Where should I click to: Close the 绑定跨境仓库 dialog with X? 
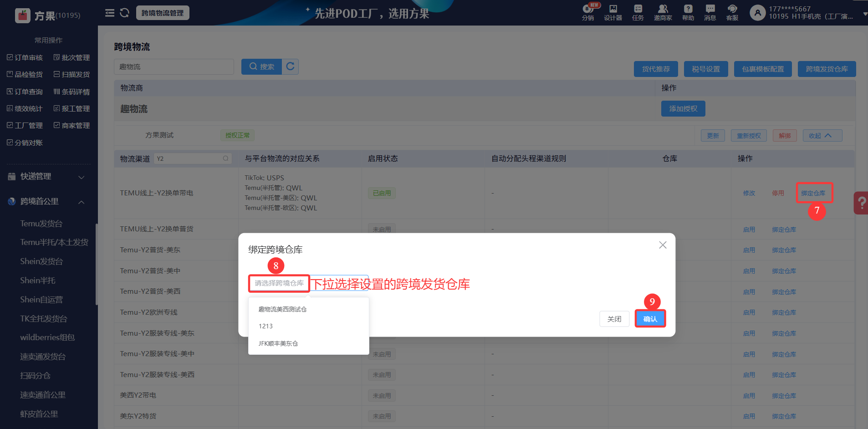pyautogui.click(x=663, y=245)
